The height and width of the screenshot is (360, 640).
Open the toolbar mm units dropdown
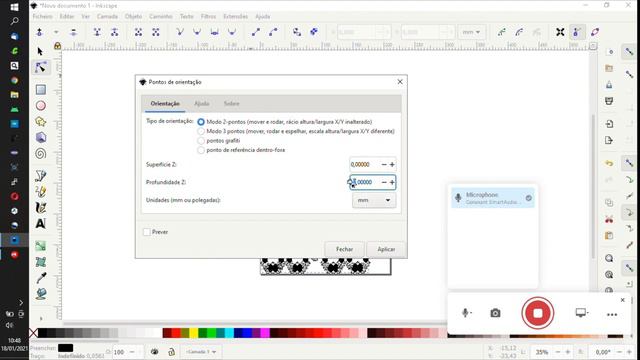point(471,32)
